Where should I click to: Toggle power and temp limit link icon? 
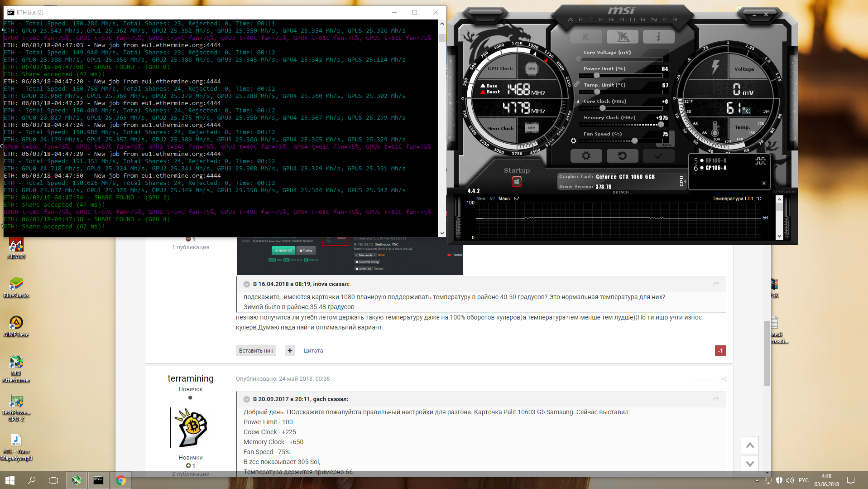(576, 84)
